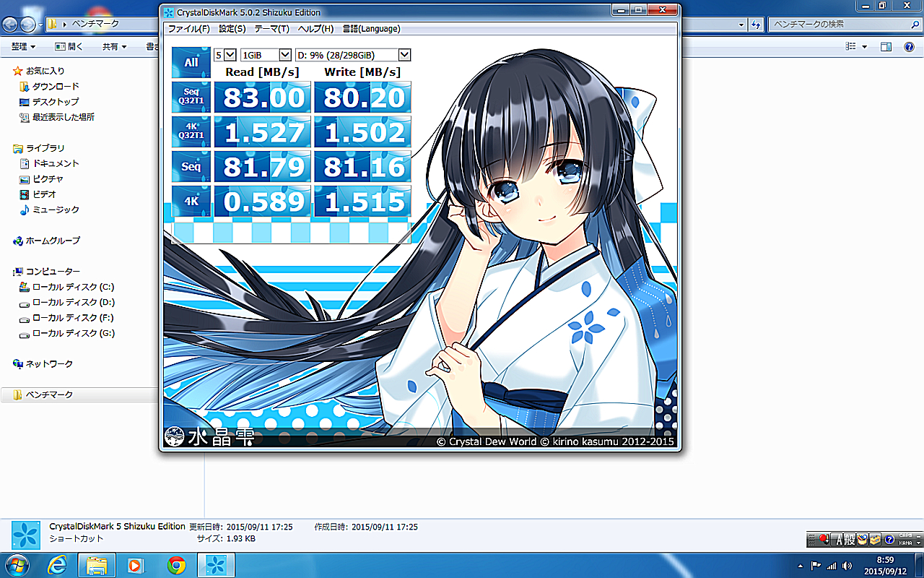The height and width of the screenshot is (578, 924).
Task: Select the 80.20 Seq Q32T1 write result
Action: [x=362, y=97]
